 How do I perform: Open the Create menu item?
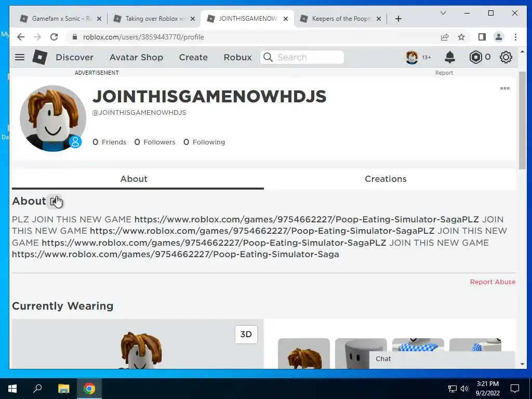(193, 57)
